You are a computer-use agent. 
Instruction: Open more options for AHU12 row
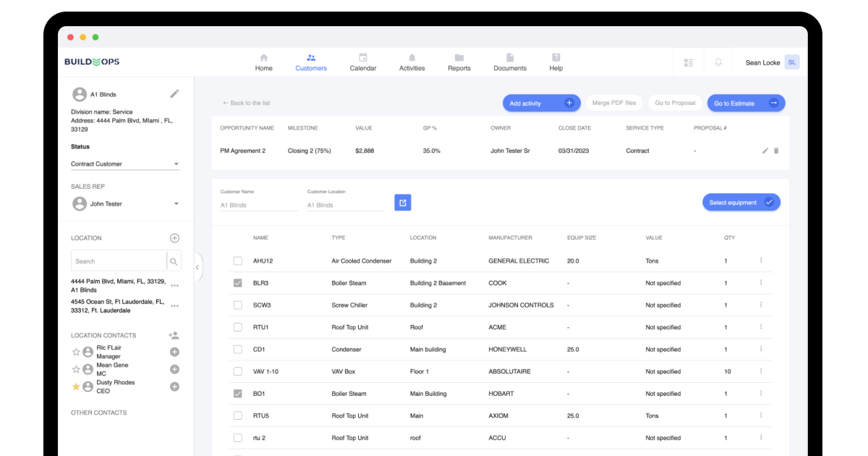(x=761, y=261)
